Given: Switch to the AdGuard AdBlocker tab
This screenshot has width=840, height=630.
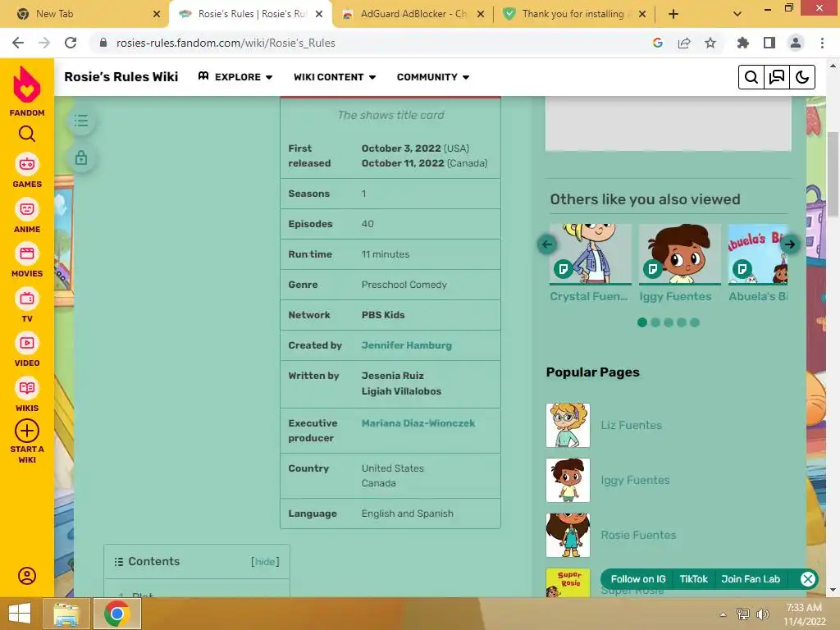Looking at the screenshot, I should pyautogui.click(x=413, y=14).
